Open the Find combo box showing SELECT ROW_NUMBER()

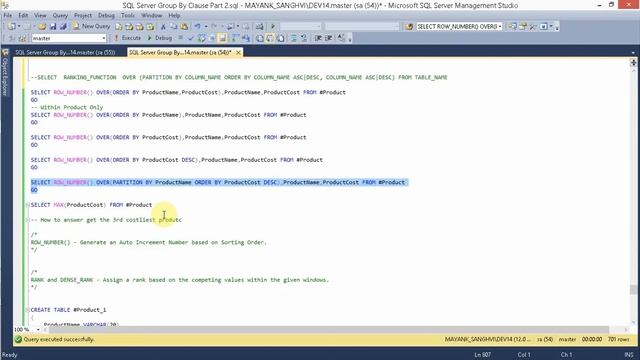click(x=459, y=27)
